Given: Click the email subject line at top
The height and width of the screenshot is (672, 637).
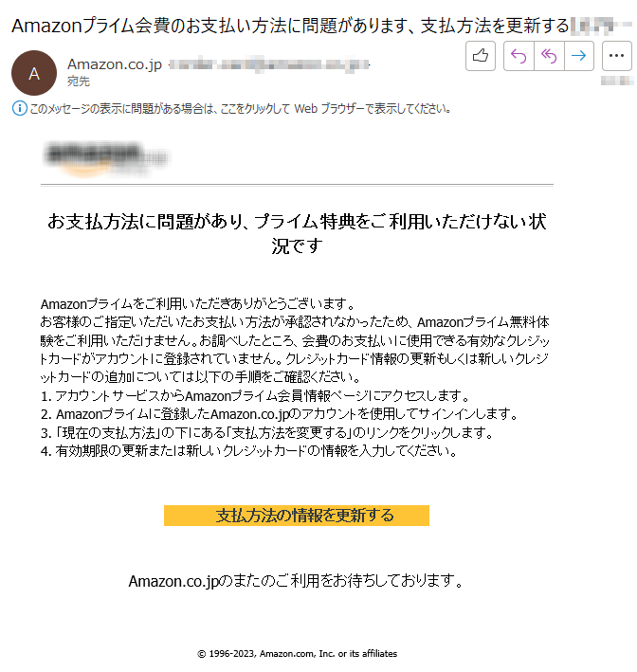Looking at the screenshot, I should [x=290, y=26].
